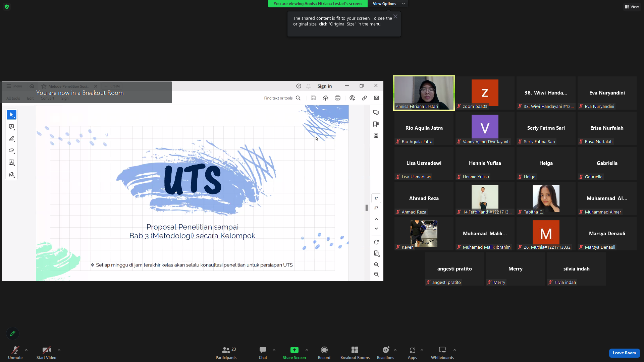Click the panel divider handle

385,181
